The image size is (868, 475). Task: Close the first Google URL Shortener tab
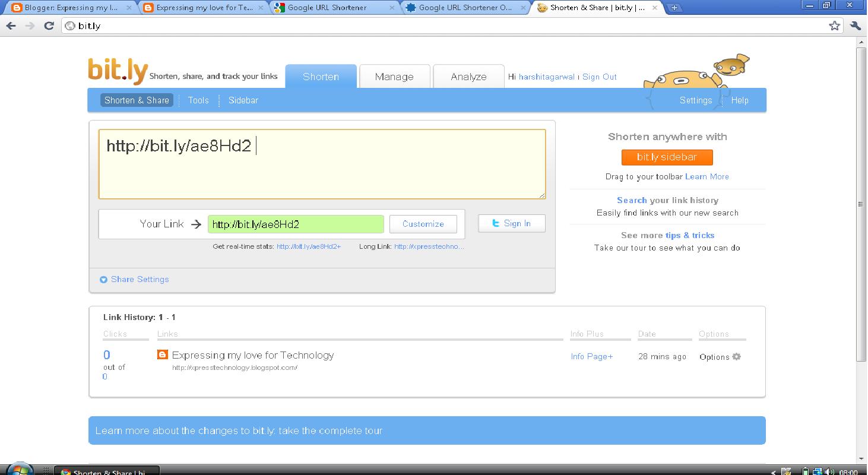point(392,8)
